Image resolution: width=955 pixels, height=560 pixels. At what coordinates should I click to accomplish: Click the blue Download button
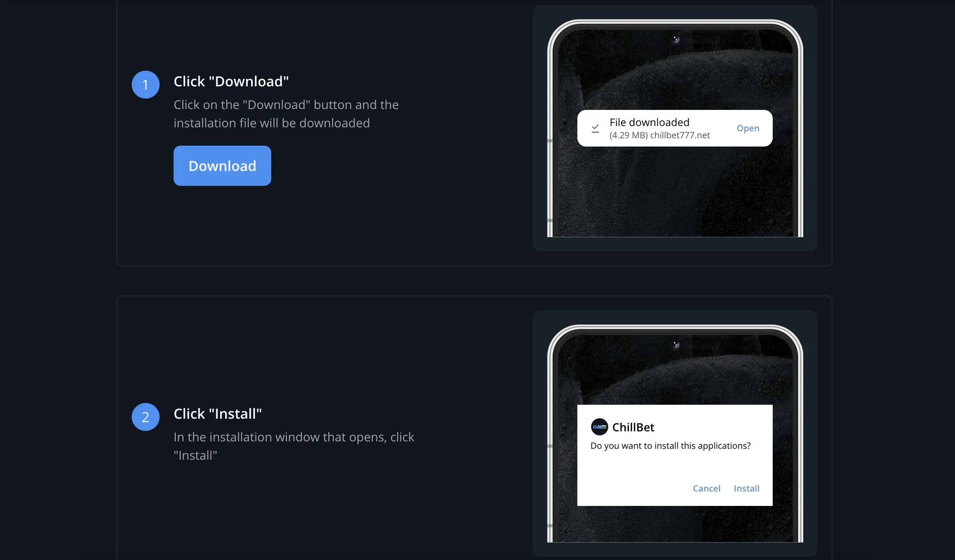(222, 166)
